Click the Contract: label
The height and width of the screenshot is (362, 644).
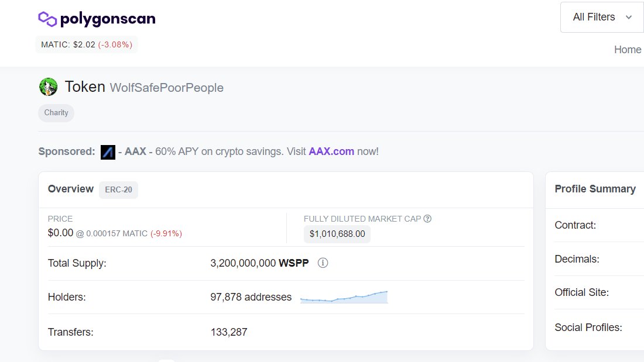click(x=575, y=225)
